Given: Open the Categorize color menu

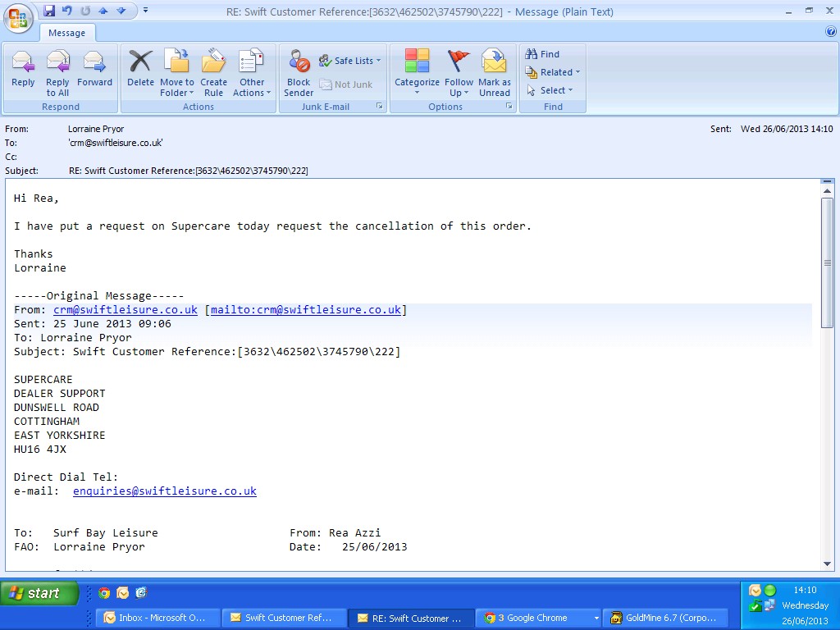Looking at the screenshot, I should pos(417,73).
